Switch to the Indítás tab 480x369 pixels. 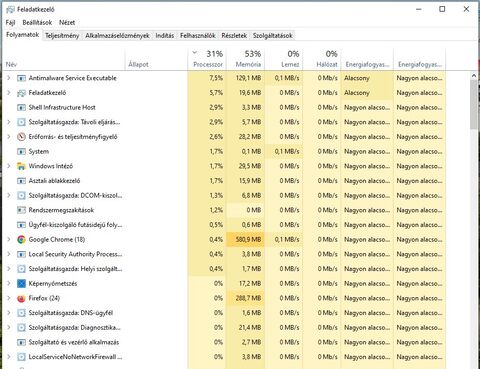click(165, 36)
